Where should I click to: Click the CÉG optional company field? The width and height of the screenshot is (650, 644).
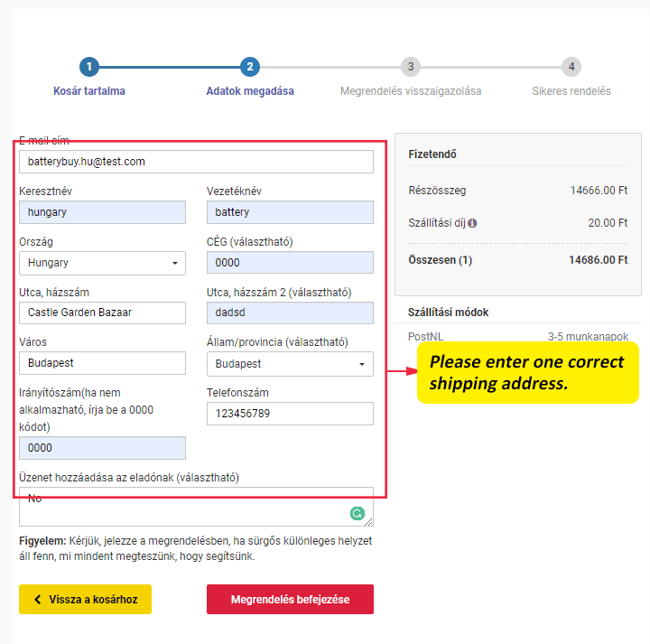290,263
